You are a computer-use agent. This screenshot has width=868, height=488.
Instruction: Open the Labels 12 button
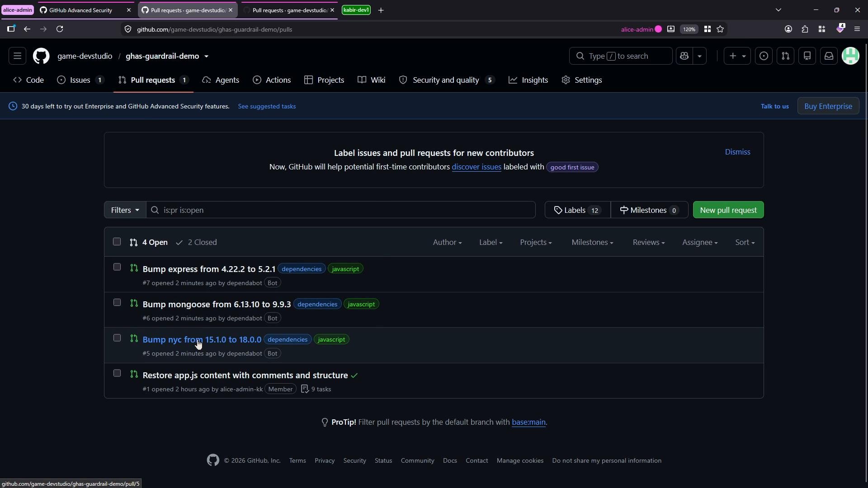click(x=577, y=210)
